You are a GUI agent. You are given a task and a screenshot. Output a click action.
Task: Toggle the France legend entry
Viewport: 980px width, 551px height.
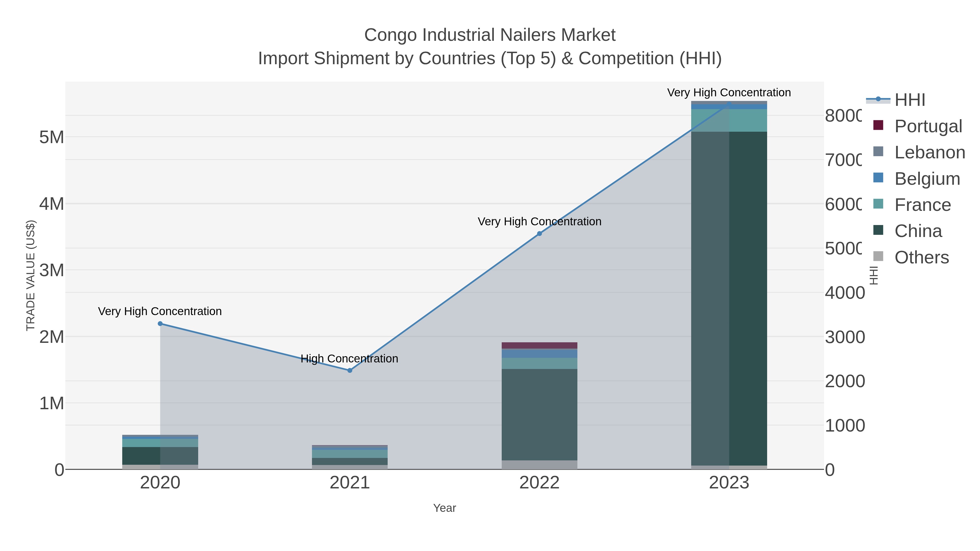[x=912, y=205]
